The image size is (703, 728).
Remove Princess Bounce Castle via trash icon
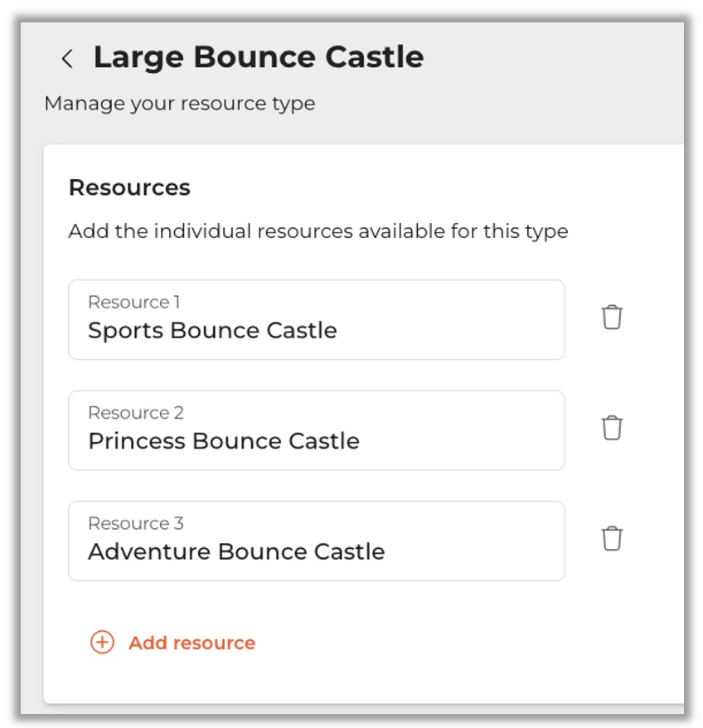tap(612, 428)
